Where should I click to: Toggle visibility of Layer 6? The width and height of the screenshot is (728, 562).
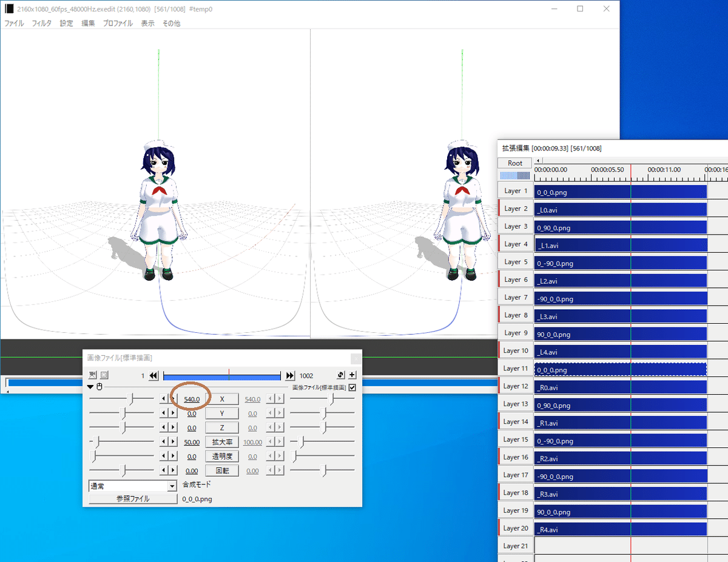[x=516, y=279]
